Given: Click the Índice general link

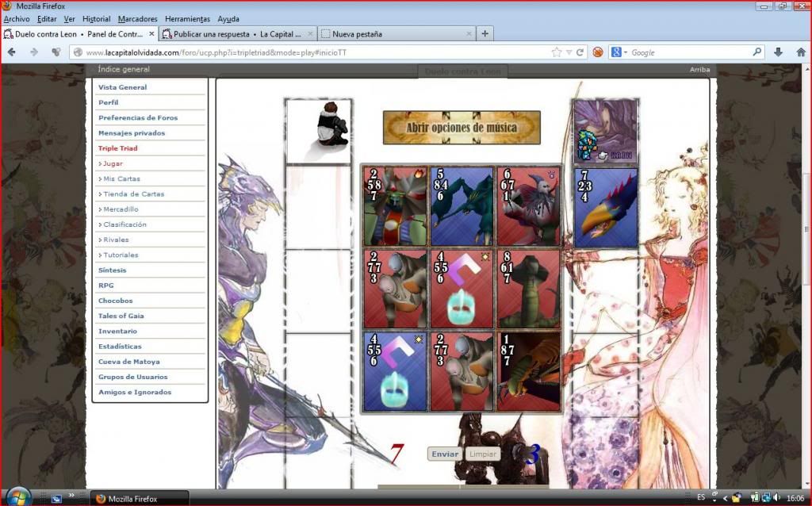Looking at the screenshot, I should tap(124, 69).
